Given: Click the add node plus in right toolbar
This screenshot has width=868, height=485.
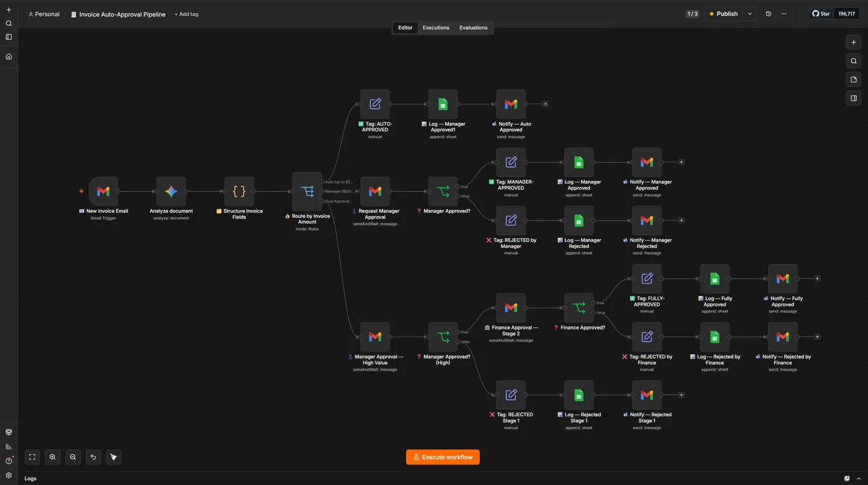Looking at the screenshot, I should (x=854, y=42).
